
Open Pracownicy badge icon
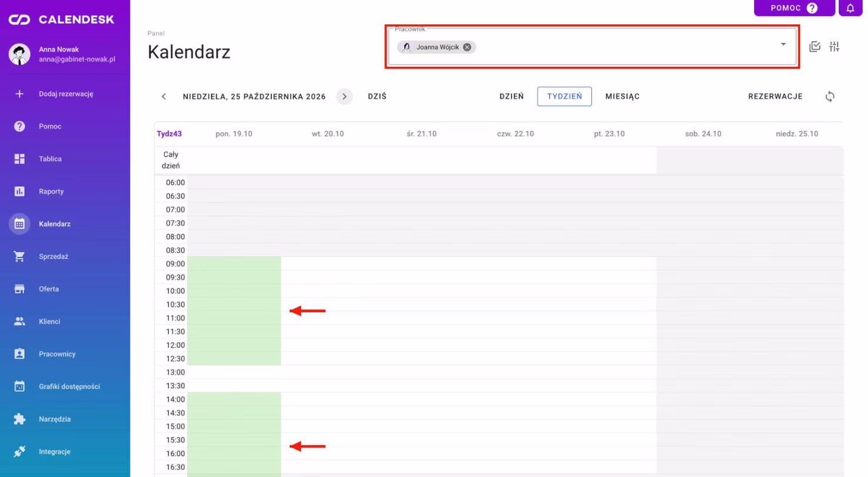[x=19, y=354]
